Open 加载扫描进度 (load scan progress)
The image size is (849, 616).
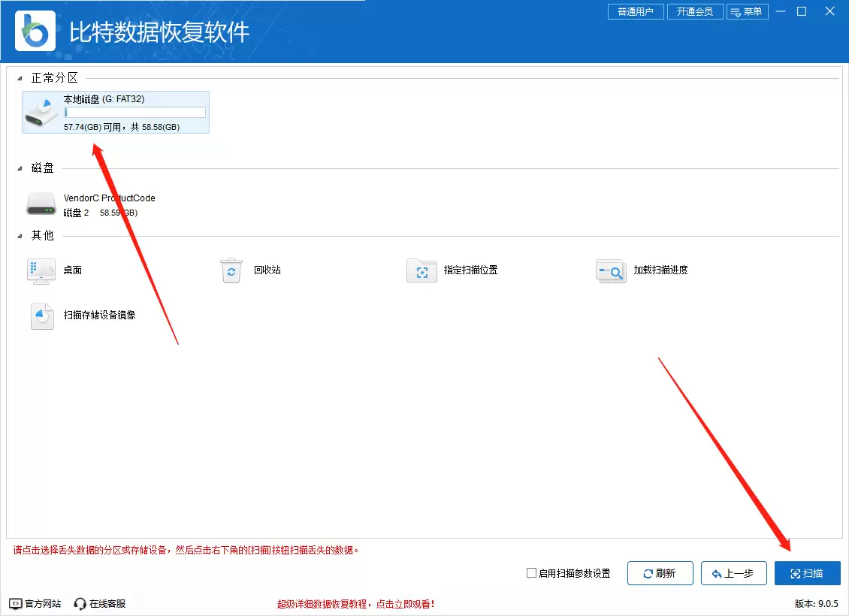[611, 270]
